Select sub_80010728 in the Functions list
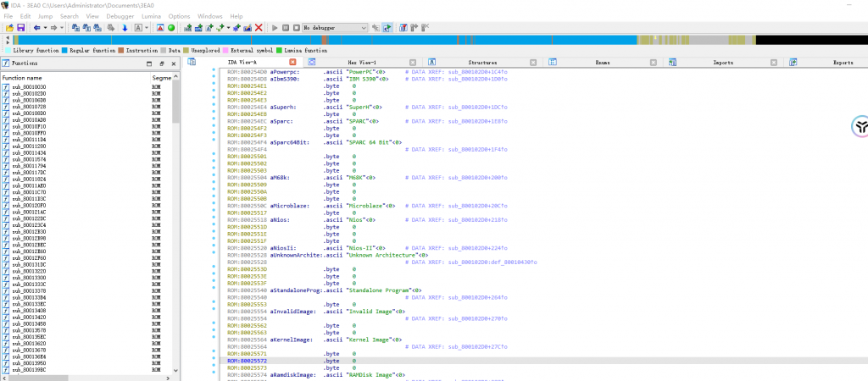Image resolution: width=868 pixels, height=381 pixels. [x=29, y=107]
